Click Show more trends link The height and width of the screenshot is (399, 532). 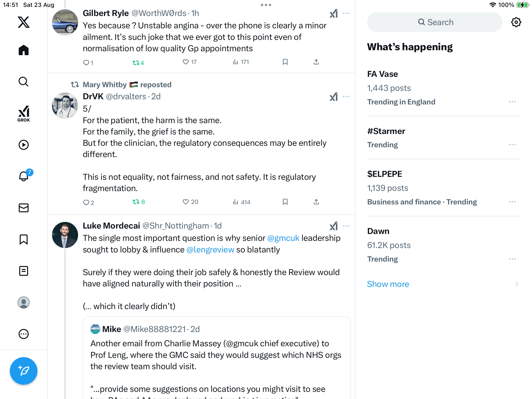pos(388,284)
